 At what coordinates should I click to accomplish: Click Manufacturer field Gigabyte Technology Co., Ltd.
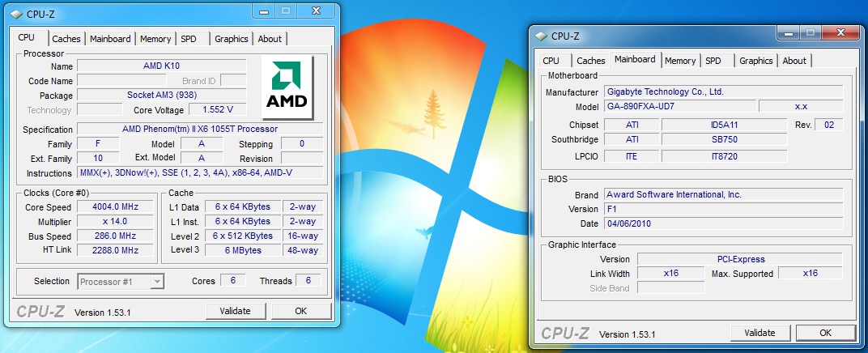(724, 91)
